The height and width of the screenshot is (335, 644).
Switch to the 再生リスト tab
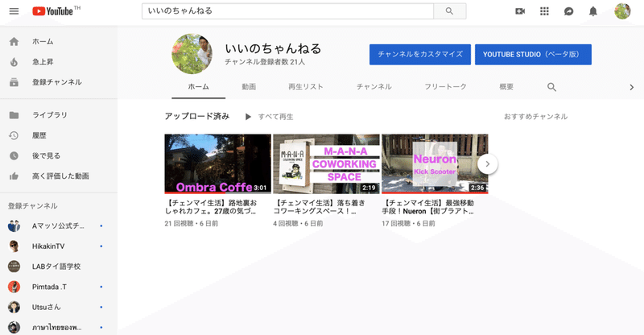pyautogui.click(x=306, y=87)
